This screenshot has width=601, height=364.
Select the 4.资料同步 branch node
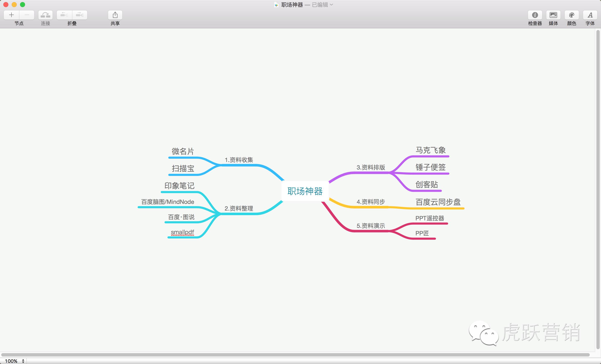coord(371,202)
